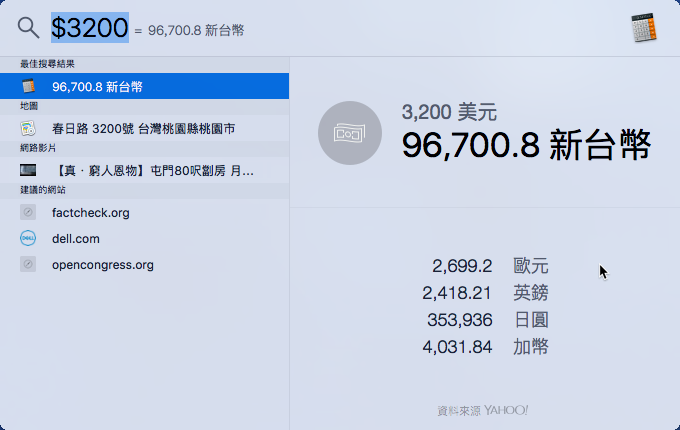The image size is (680, 430).
Task: Click the calculator icon beside 96,700.8 新台幣 result
Action: [28, 86]
